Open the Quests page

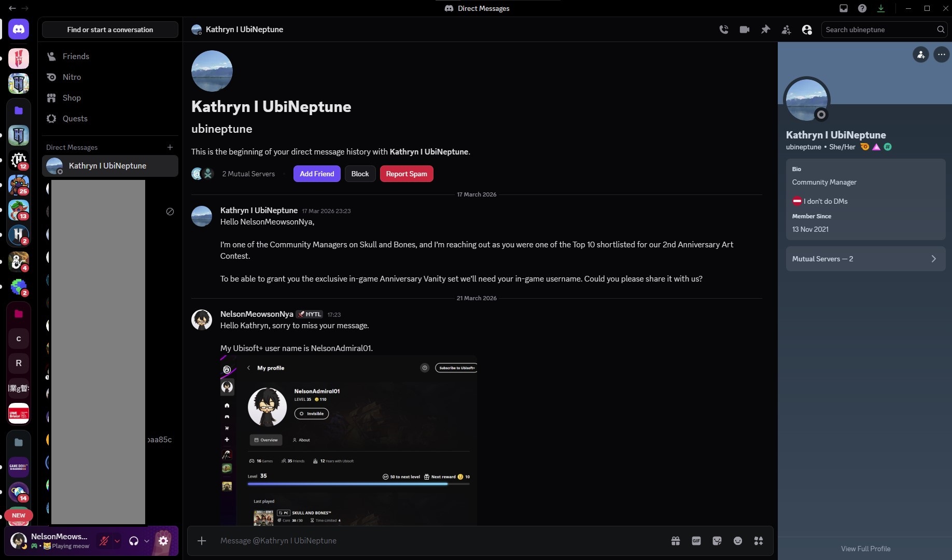tap(75, 118)
